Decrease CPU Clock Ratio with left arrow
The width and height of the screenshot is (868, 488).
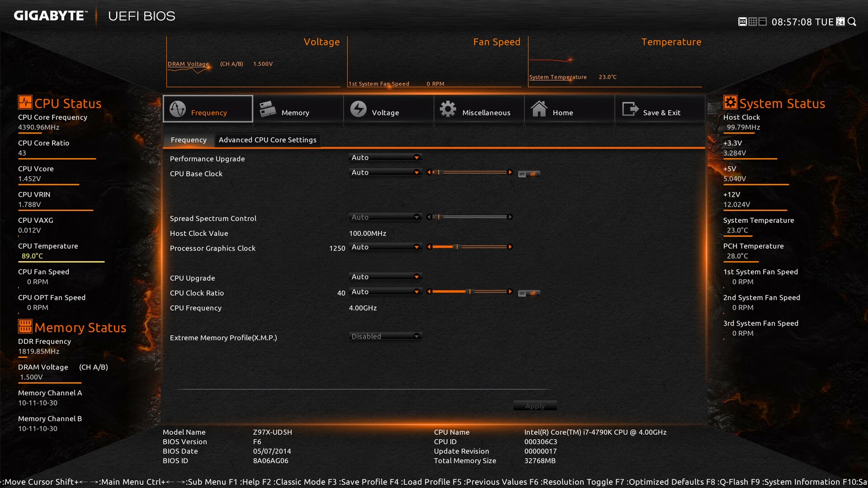429,292
